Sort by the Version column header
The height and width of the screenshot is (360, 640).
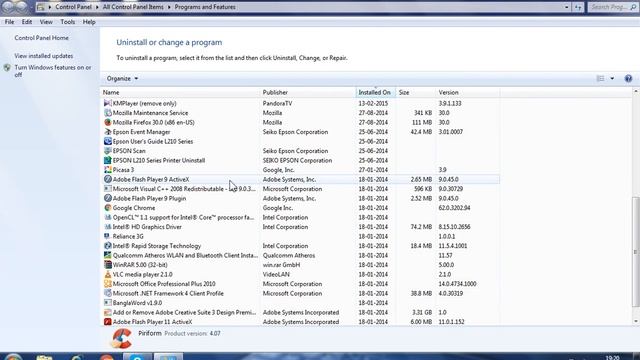pos(468,93)
